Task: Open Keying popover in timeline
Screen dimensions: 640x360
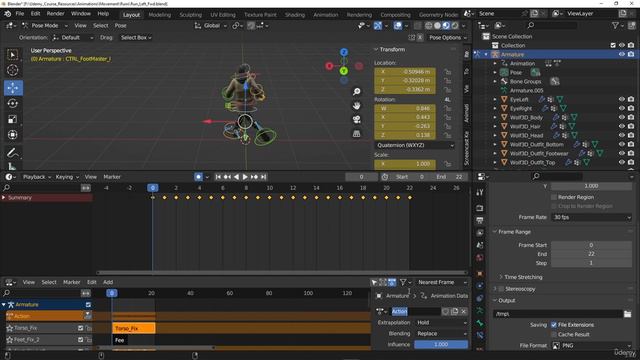Action: (67, 177)
